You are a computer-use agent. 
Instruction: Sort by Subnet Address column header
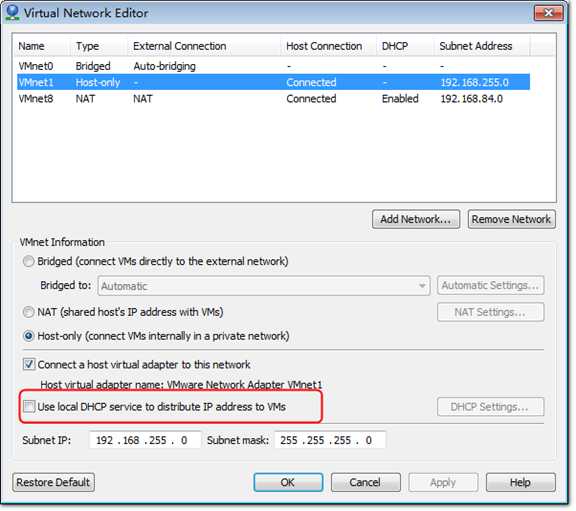click(482, 46)
